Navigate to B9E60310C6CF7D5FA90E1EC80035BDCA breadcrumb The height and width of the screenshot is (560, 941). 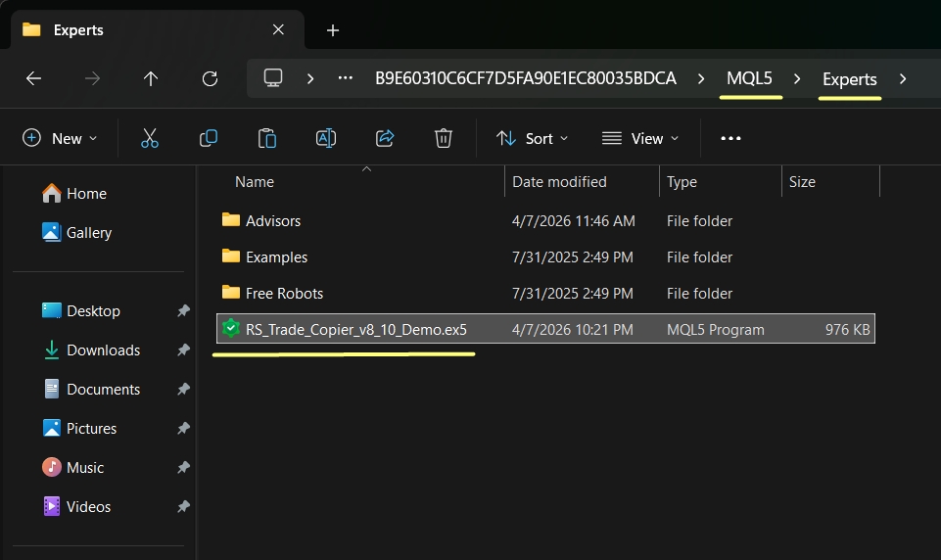point(526,78)
